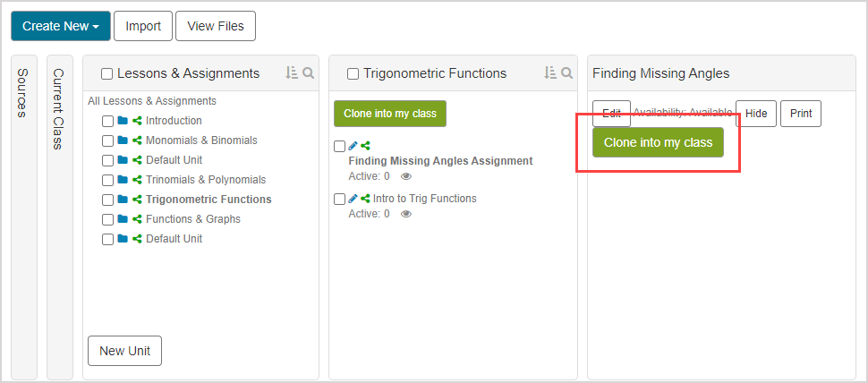Open the Trinomials & Polynomials unit
This screenshot has width=868, height=383.
[x=206, y=180]
